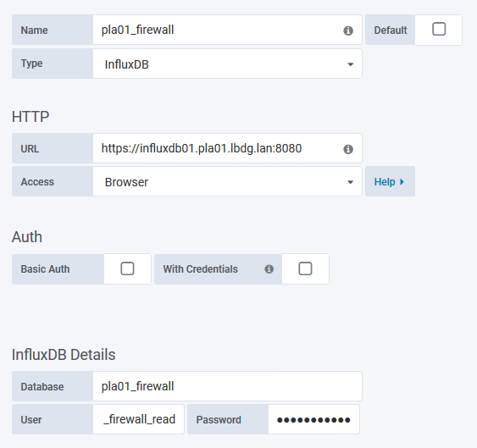The height and width of the screenshot is (448, 477).
Task: Click the Default label
Action: click(391, 30)
